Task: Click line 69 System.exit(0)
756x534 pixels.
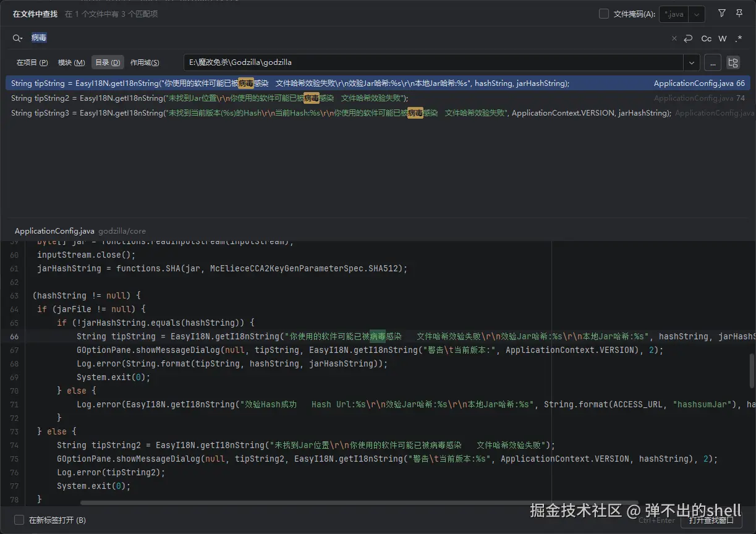Action: [113, 377]
